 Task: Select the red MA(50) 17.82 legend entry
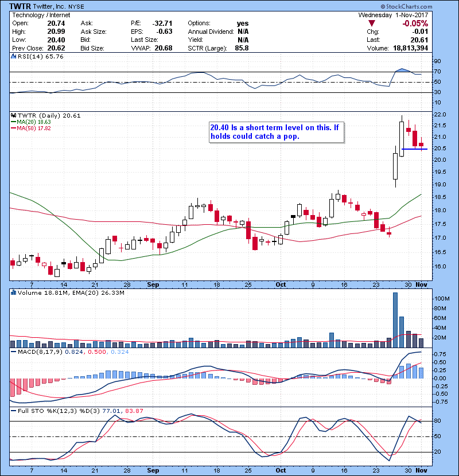click(x=31, y=128)
